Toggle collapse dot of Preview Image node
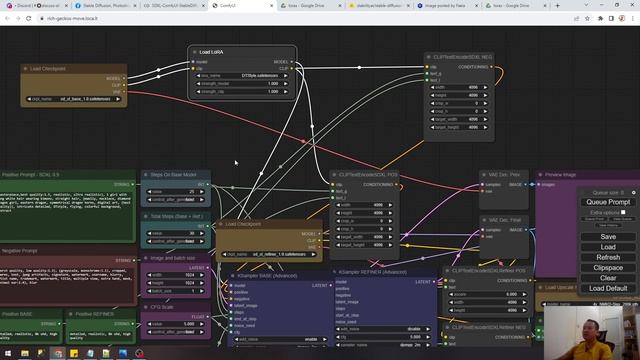The image size is (640, 360). pos(540,175)
